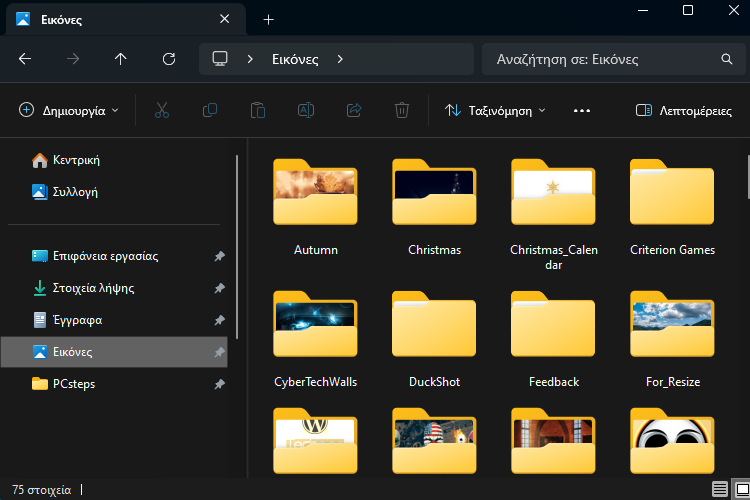Click Εικόνες breadcrumb in address bar
750x500 pixels.
[295, 59]
